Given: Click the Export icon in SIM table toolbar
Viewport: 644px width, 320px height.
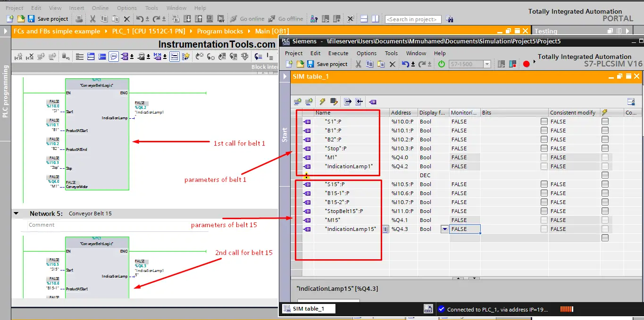Looking at the screenshot, I should pyautogui.click(x=348, y=101).
